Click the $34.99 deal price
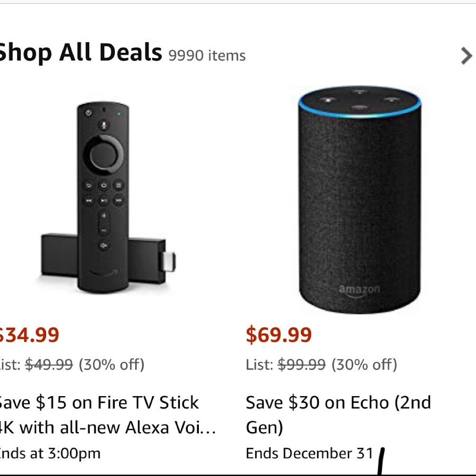Image resolution: width=476 pixels, height=476 pixels. click(30, 335)
